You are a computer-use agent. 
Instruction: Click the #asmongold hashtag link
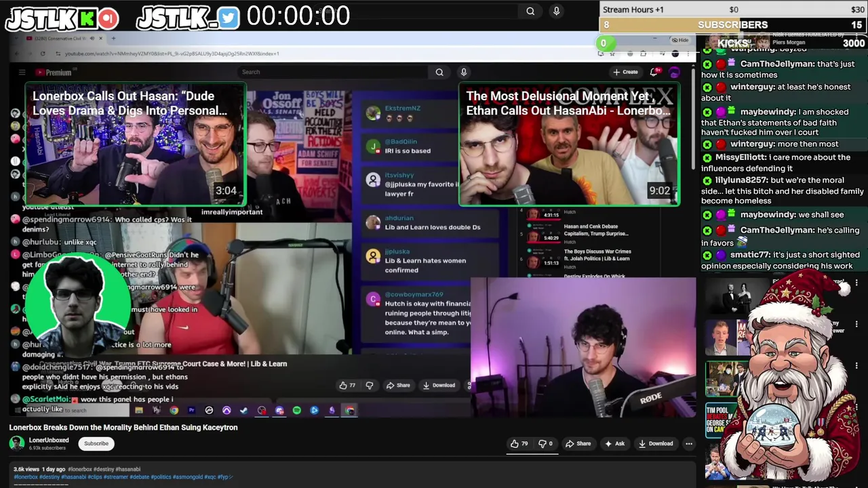tap(187, 477)
